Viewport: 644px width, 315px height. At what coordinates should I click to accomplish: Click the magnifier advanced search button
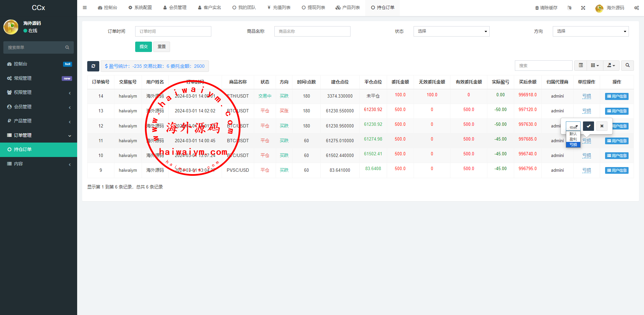point(627,65)
